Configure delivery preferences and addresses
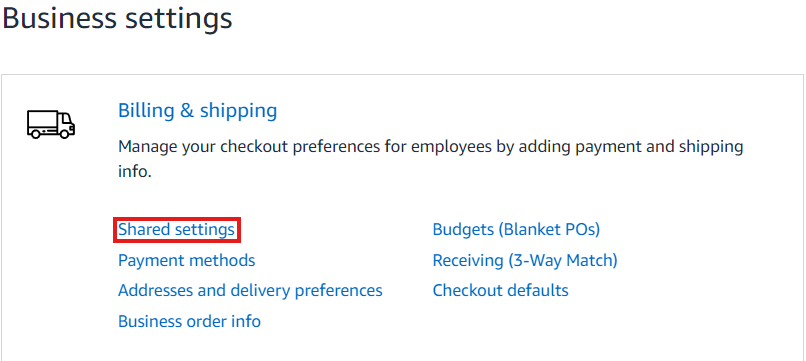 [x=250, y=291]
